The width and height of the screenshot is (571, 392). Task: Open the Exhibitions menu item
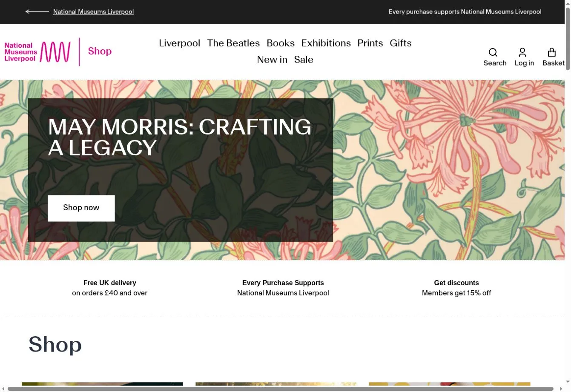tap(326, 43)
